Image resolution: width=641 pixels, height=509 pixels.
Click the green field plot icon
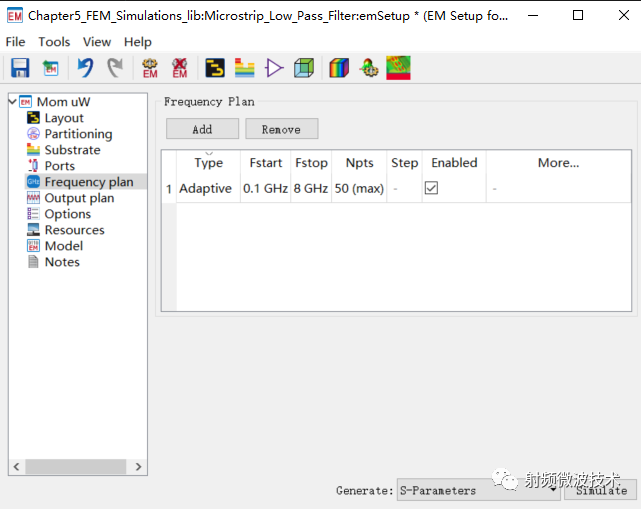398,68
